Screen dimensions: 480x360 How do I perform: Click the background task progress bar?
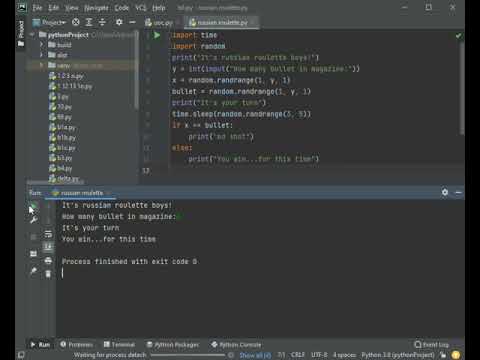click(x=188, y=355)
